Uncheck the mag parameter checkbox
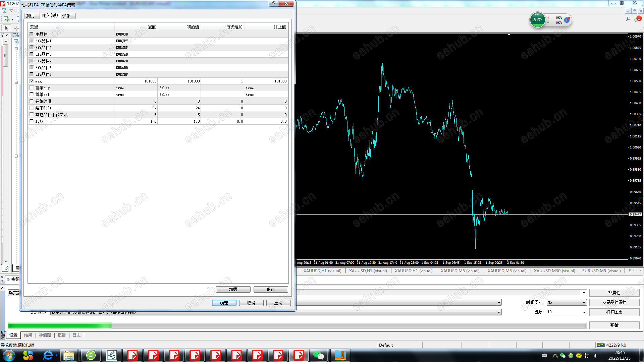The image size is (644, 362). click(x=32, y=81)
